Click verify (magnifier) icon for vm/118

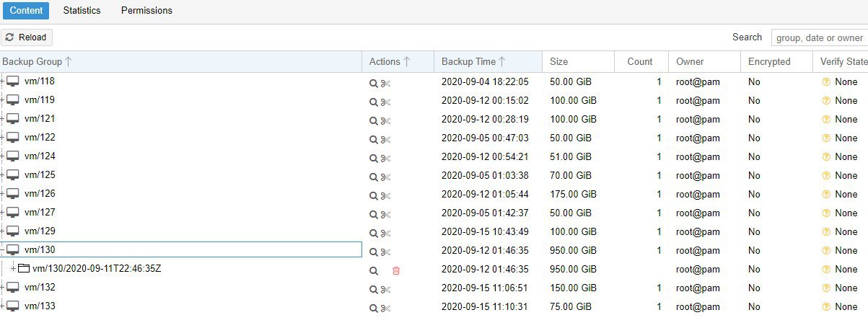374,83
